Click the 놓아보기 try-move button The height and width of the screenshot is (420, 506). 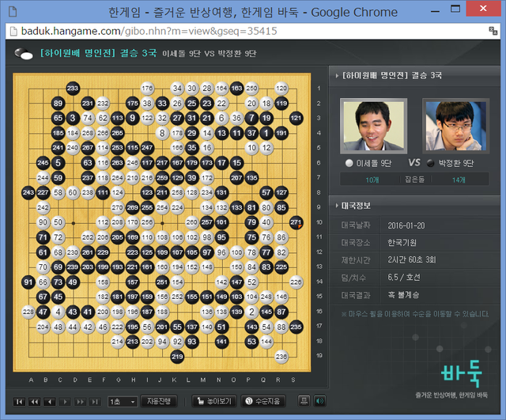214,401
